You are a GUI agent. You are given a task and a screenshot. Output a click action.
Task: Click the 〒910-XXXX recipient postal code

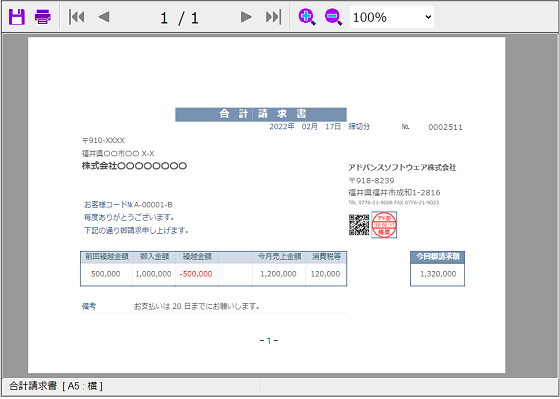click(103, 140)
